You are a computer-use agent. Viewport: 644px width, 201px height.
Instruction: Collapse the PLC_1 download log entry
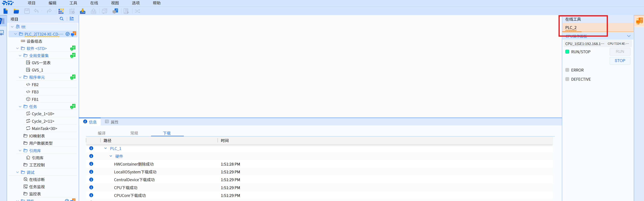(105, 148)
